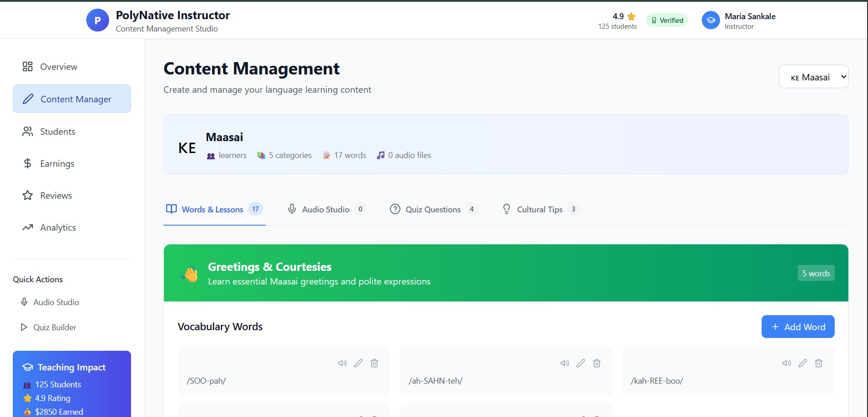Edit the /kah-REE-boo/ word card

coord(803,363)
